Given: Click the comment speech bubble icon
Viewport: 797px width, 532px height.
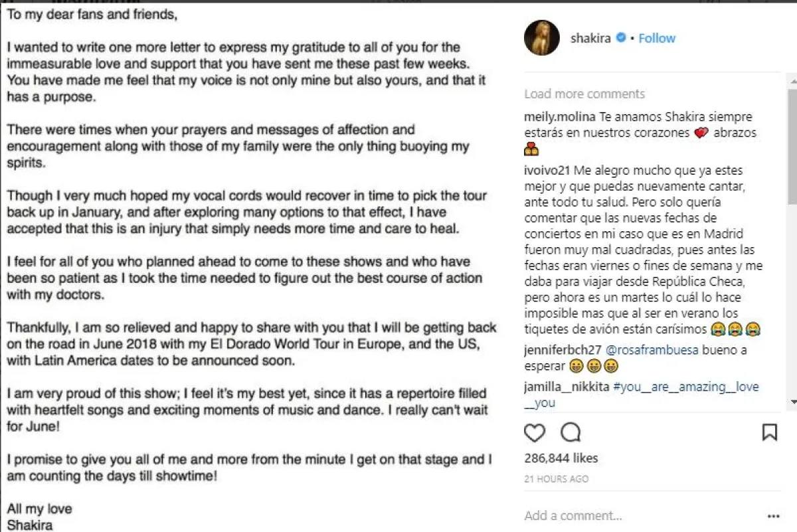Looking at the screenshot, I should pyautogui.click(x=571, y=433).
